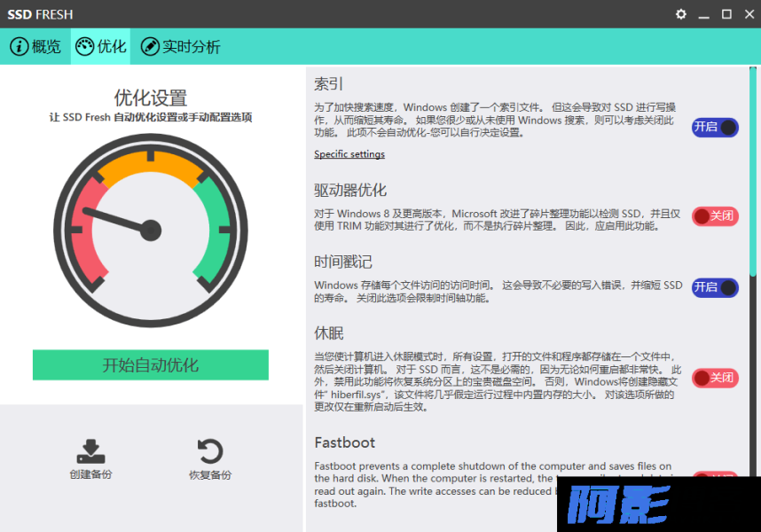Screen dimensions: 761x532
Task: Open the 实时分析 tab
Action: 181,47
